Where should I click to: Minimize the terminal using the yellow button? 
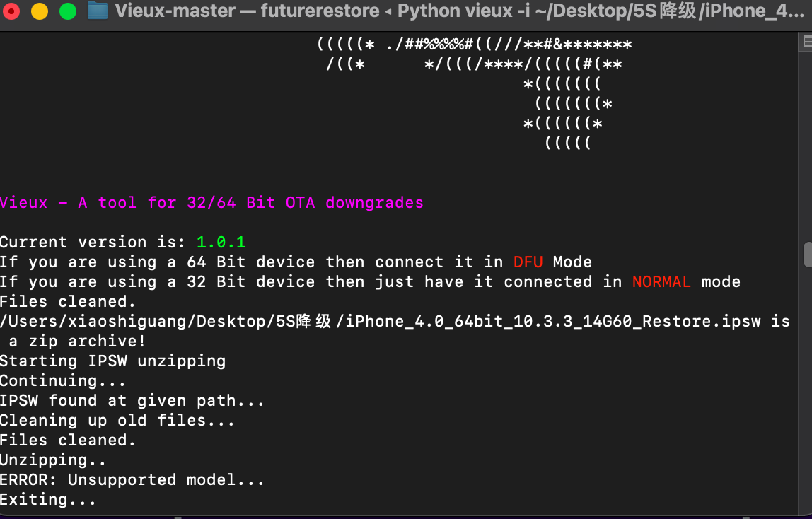[40, 11]
